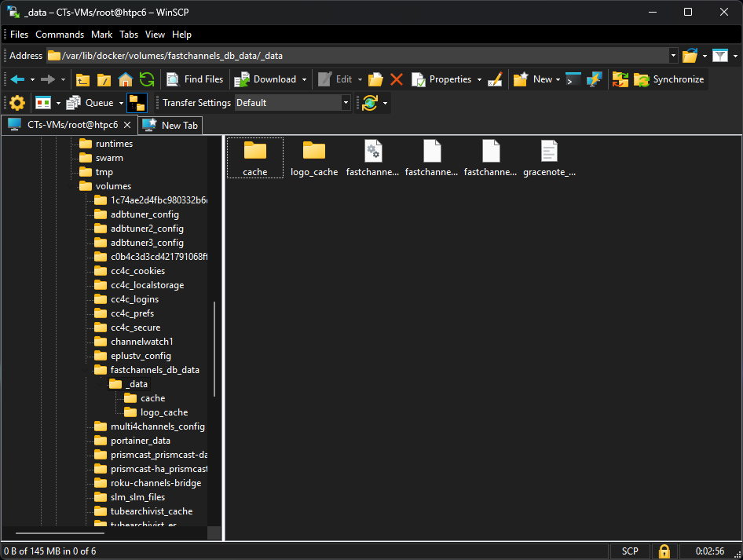
Task: Click the Download button
Action: pos(265,79)
